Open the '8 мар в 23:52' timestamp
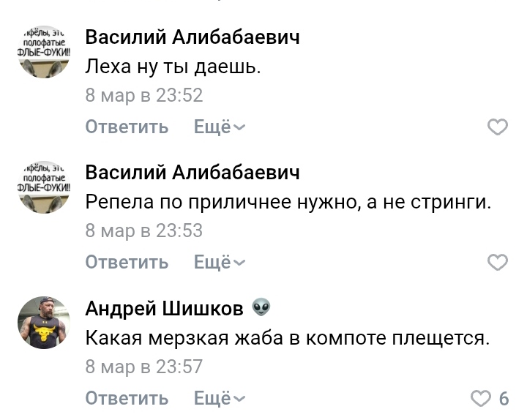This screenshot has width=527, height=420. point(143,96)
